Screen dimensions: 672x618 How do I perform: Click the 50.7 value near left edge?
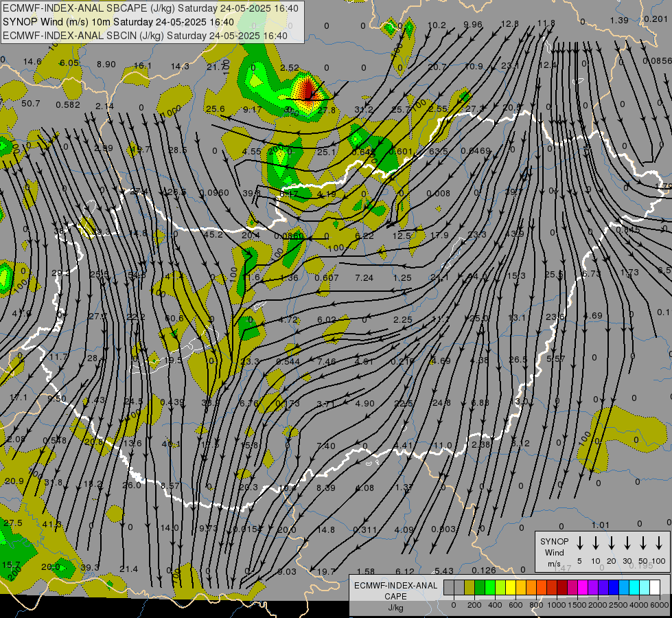click(30, 104)
